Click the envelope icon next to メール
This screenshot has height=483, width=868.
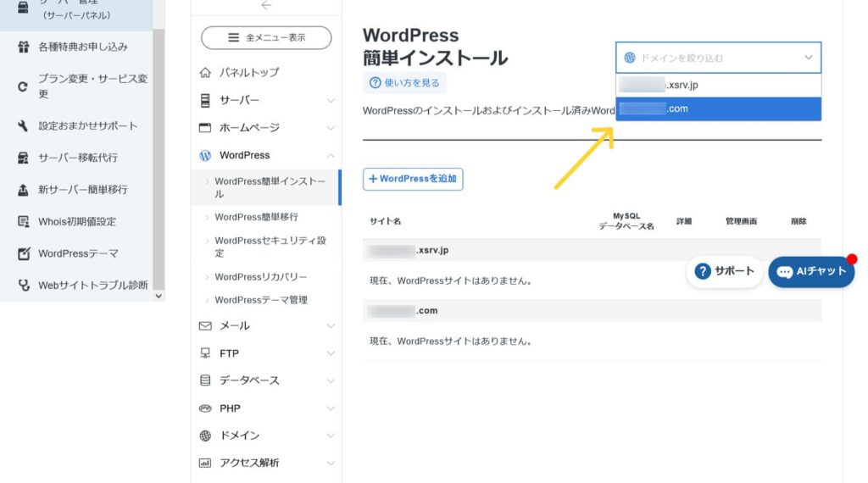click(205, 326)
